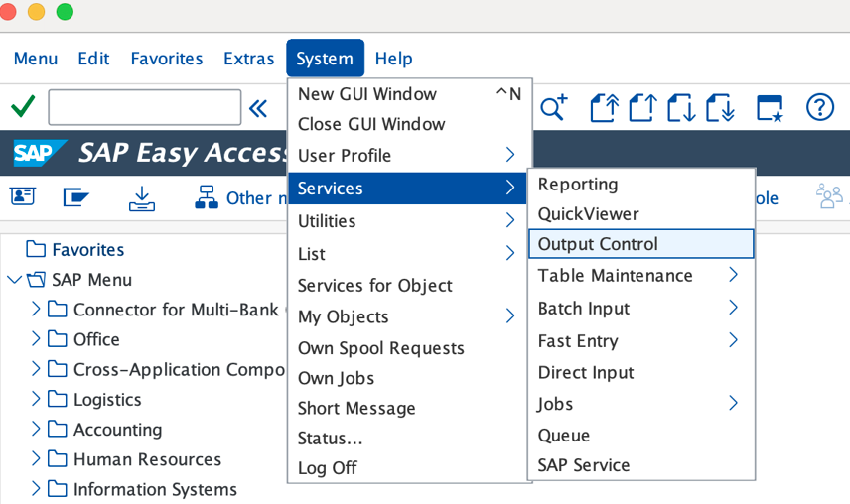Open Table Maintenance submenu
This screenshot has height=504, width=850.
[641, 275]
